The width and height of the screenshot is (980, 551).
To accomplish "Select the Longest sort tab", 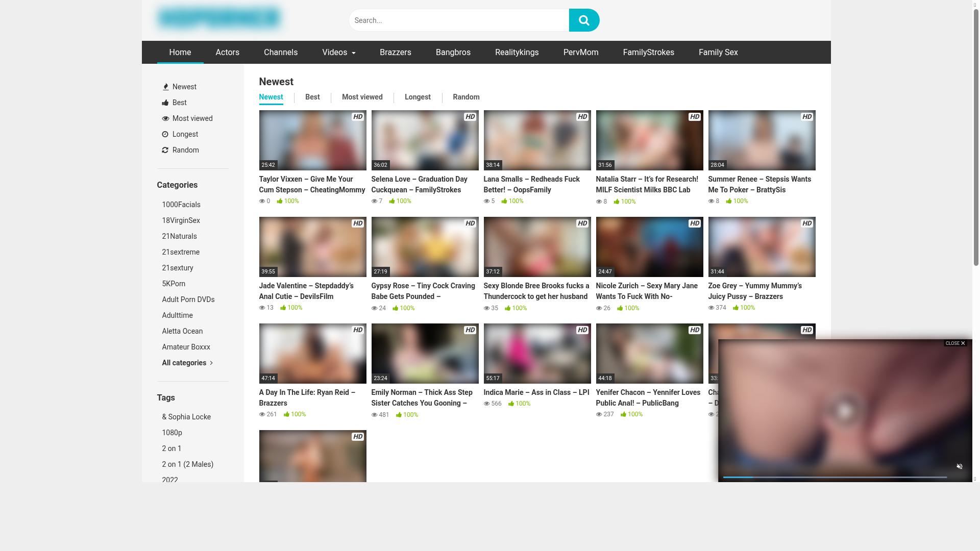I will tap(418, 97).
